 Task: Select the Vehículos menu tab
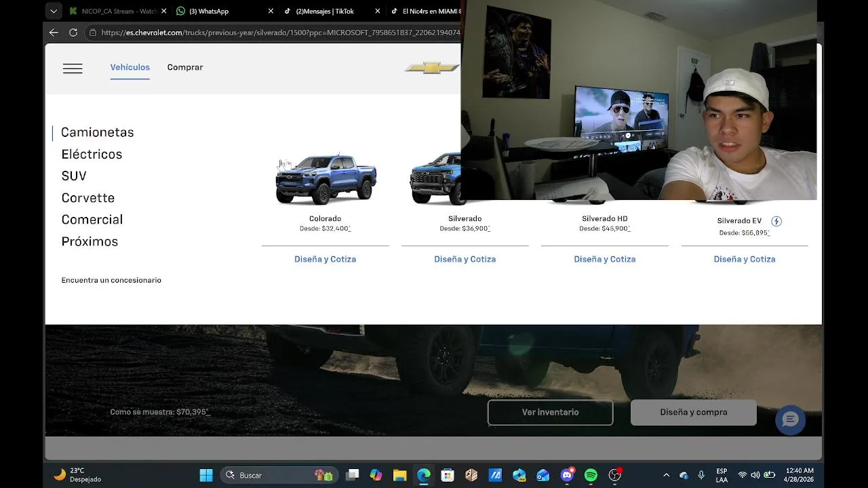130,67
